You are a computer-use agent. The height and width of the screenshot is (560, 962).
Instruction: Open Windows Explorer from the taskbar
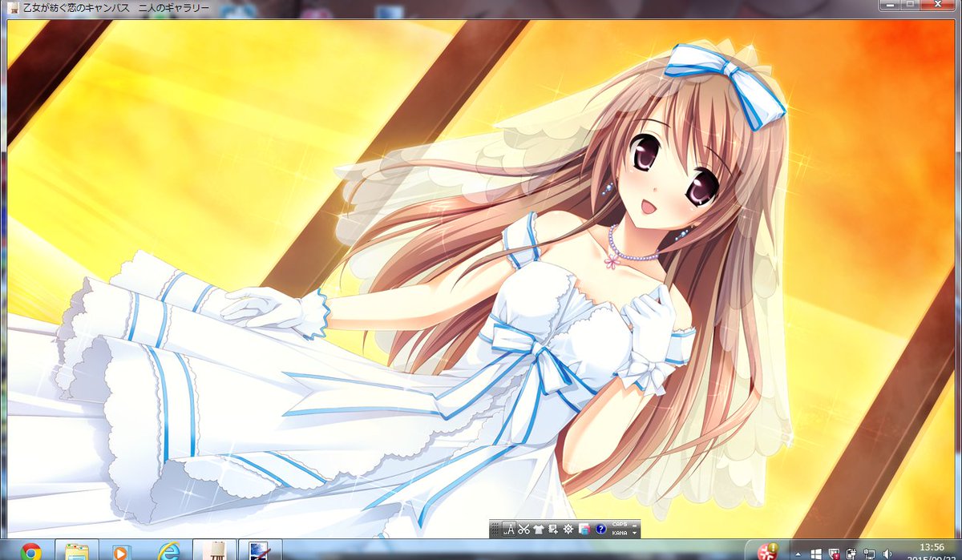pyautogui.click(x=77, y=550)
